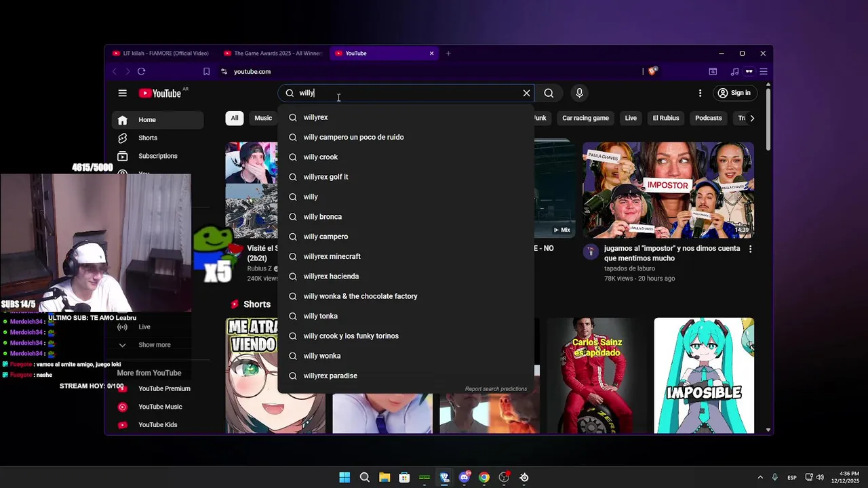Open YouTube Premium link
Viewport: 868px width, 488px height.
tap(157, 388)
